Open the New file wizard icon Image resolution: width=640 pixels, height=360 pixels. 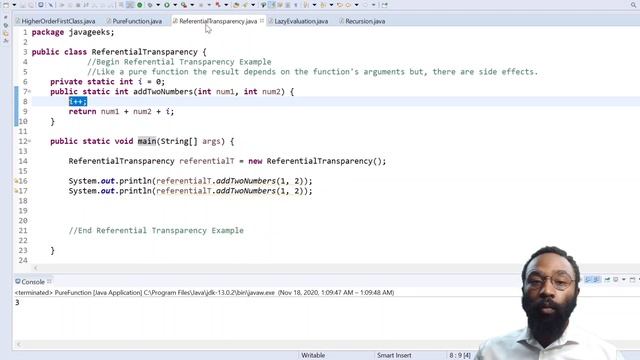coord(5,5)
